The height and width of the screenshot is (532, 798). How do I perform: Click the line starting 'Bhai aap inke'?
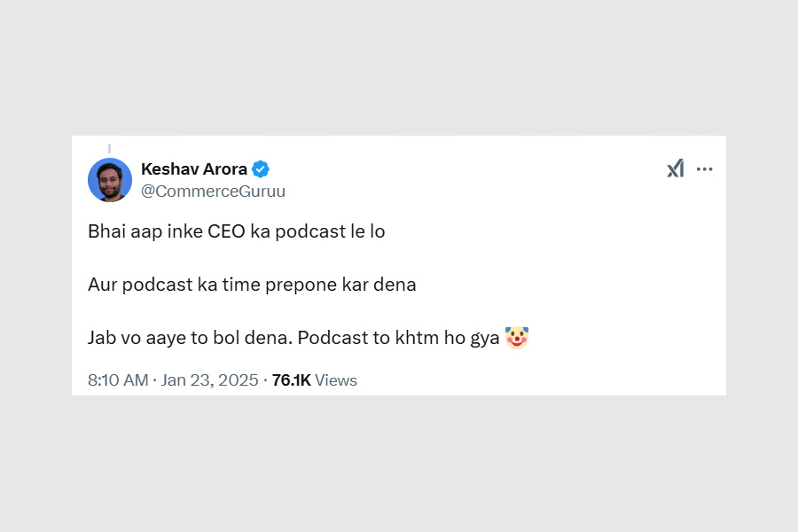coord(237,231)
